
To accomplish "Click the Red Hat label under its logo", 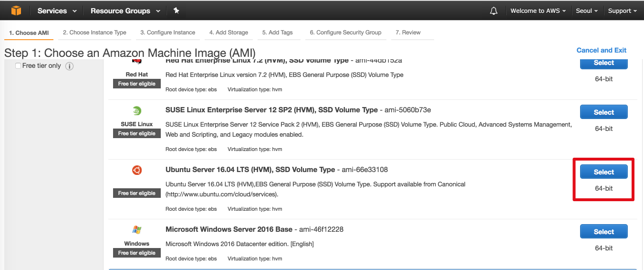I will point(137,75).
